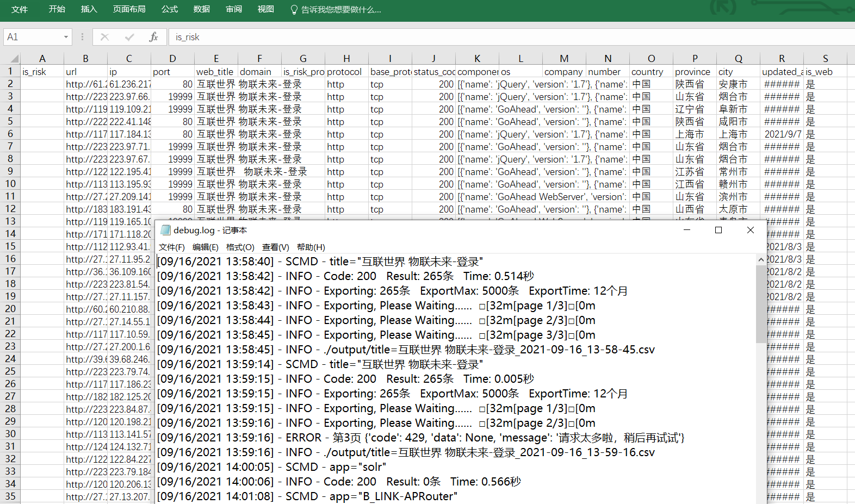Image resolution: width=855 pixels, height=504 pixels.
Task: Click the confirm entry checkmark icon
Action: click(x=129, y=37)
